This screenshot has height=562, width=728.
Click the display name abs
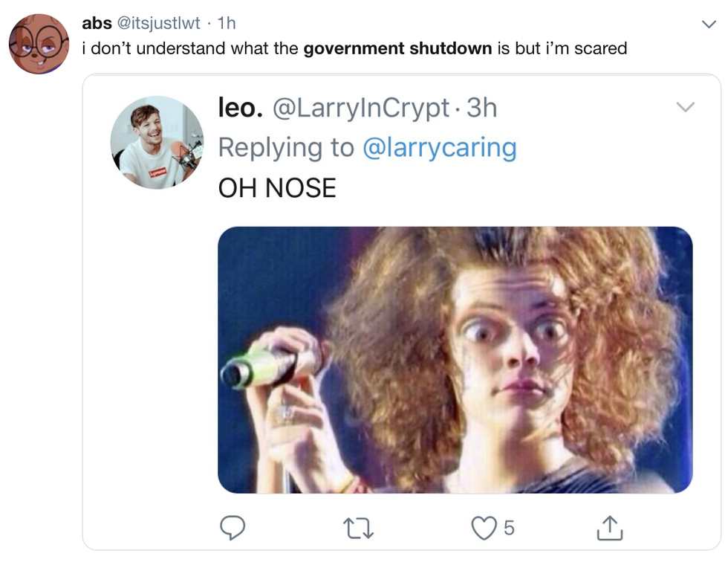97,23
